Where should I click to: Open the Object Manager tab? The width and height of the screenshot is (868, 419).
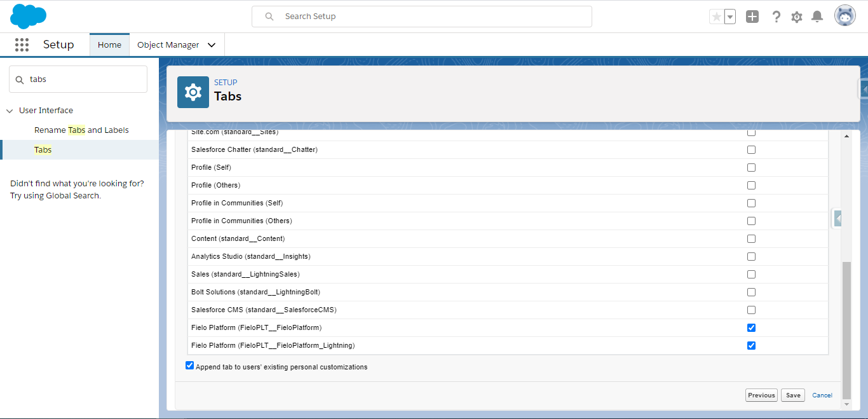tap(168, 45)
